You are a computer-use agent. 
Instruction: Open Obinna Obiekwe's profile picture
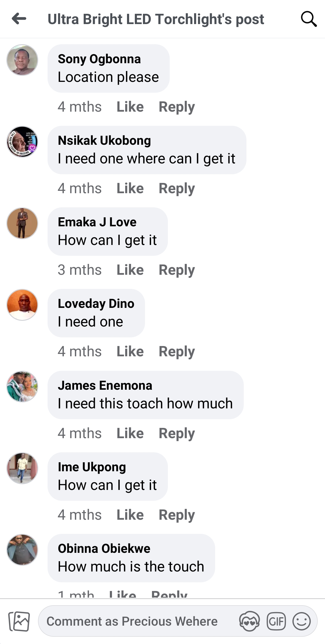pyautogui.click(x=22, y=550)
